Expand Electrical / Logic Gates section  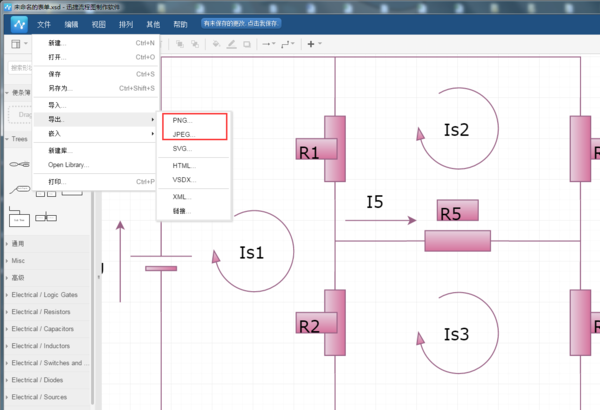[48, 295]
